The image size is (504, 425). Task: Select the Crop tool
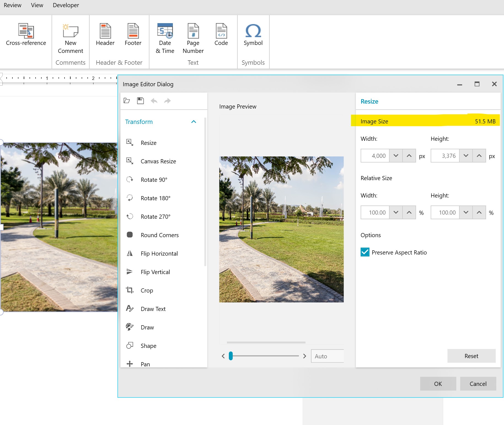146,290
